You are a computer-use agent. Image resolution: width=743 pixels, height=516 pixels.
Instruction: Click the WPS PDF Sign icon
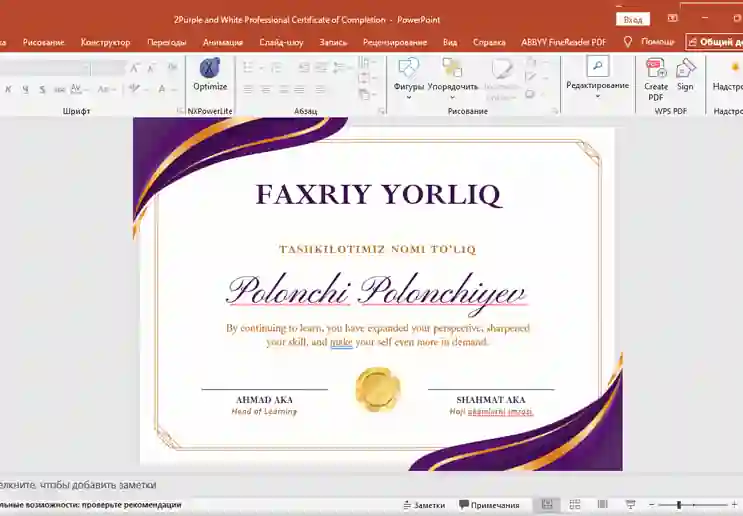click(685, 74)
